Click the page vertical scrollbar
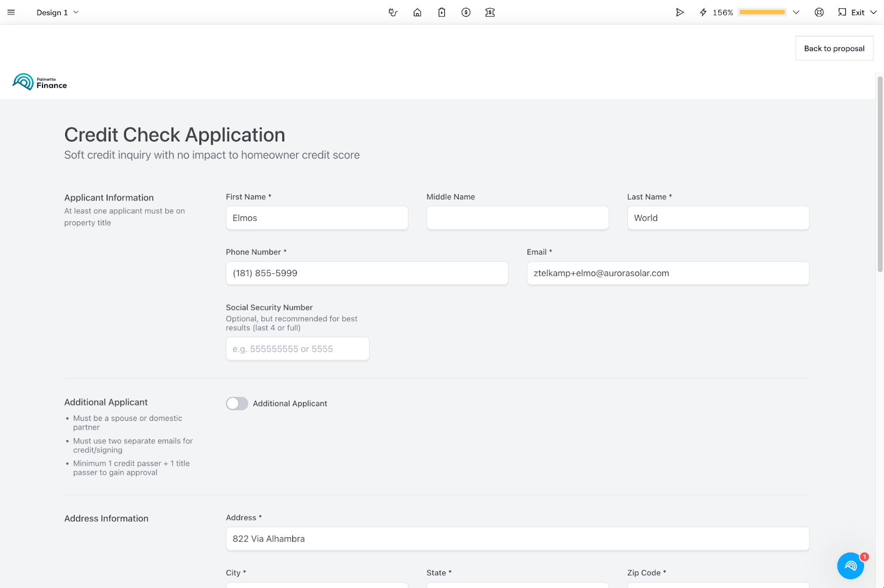The width and height of the screenshot is (884, 588). tap(880, 174)
